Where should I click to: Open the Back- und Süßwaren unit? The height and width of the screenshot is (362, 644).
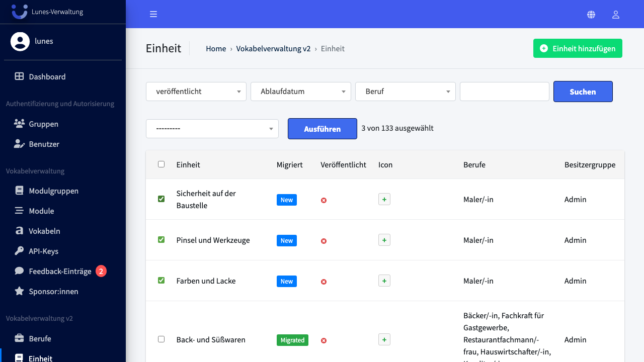211,340
